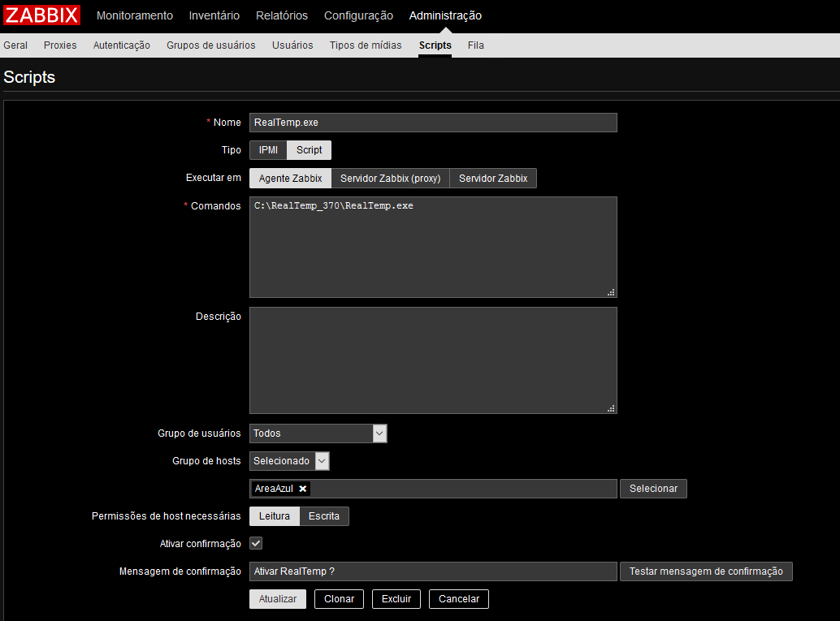
Task: Focus the Mensagem de confirmação field
Action: coord(433,571)
